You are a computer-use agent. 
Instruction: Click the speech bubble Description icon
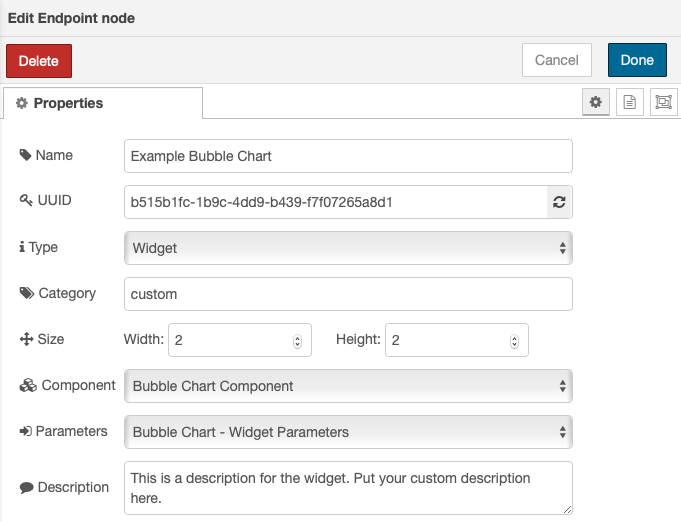point(26,487)
